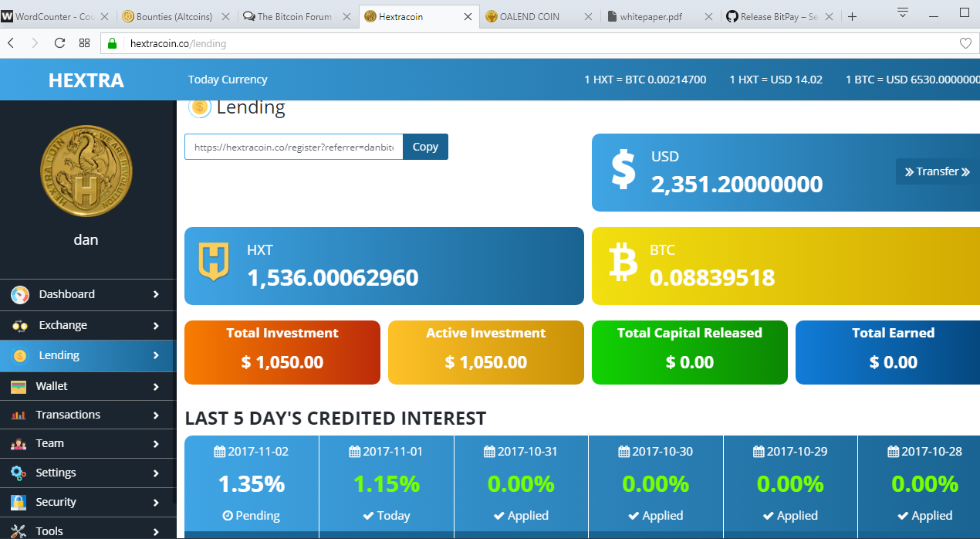Click the Copy referral link button
Image resolution: width=980 pixels, height=539 pixels.
pyautogui.click(x=425, y=147)
